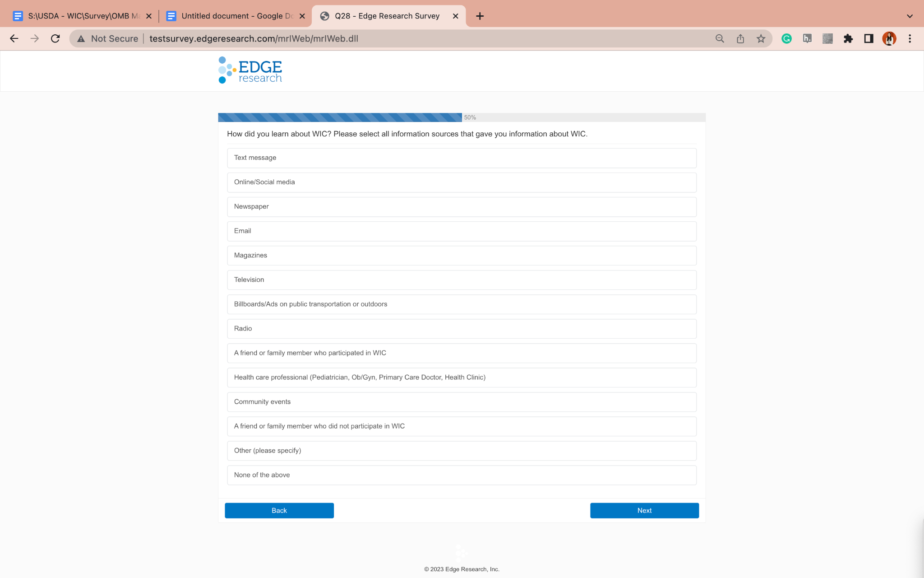Open the Grammarly extension icon

click(786, 38)
